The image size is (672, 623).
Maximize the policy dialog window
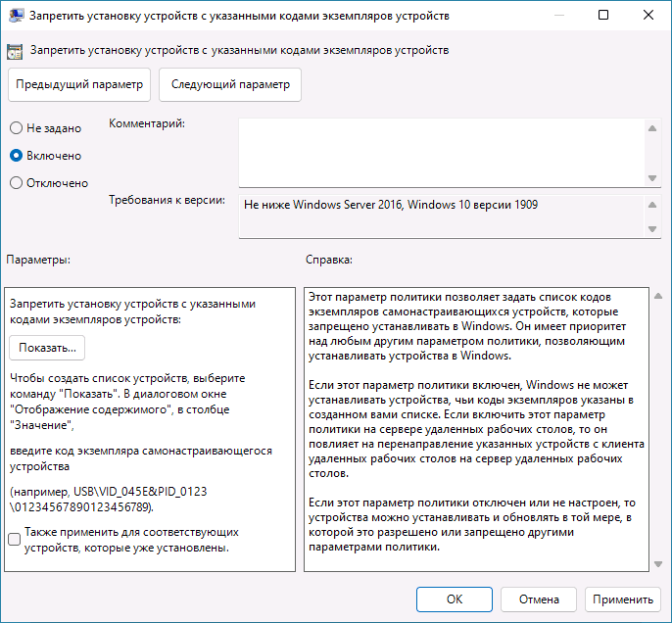(603, 16)
